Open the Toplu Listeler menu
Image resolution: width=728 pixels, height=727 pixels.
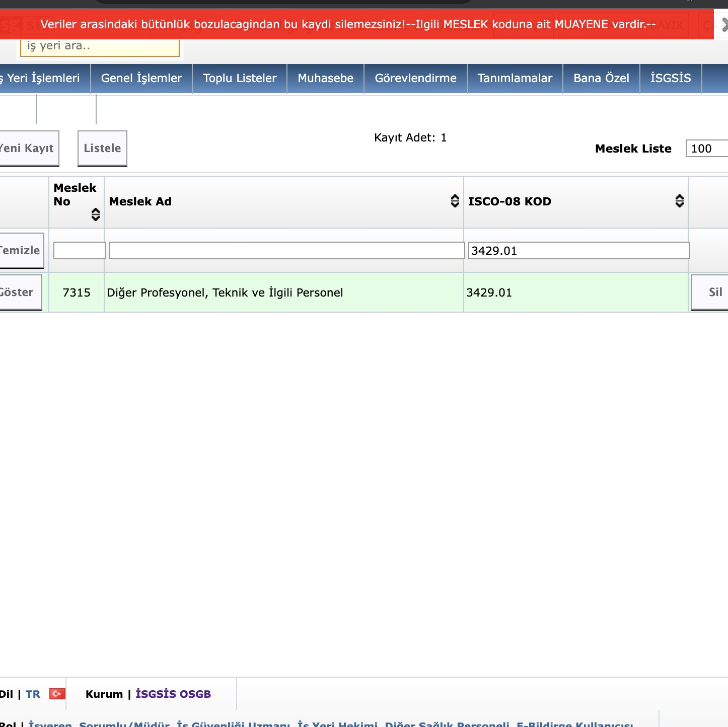pyautogui.click(x=240, y=79)
